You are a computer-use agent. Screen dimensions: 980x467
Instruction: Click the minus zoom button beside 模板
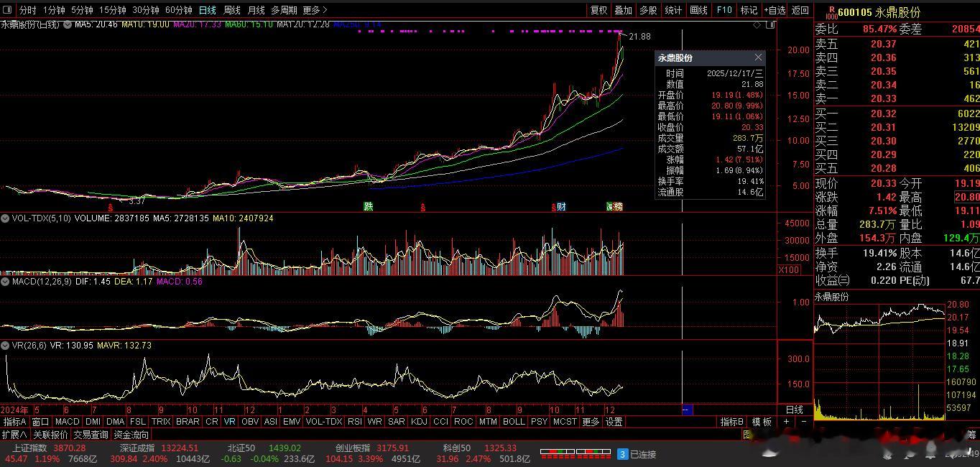click(x=803, y=422)
